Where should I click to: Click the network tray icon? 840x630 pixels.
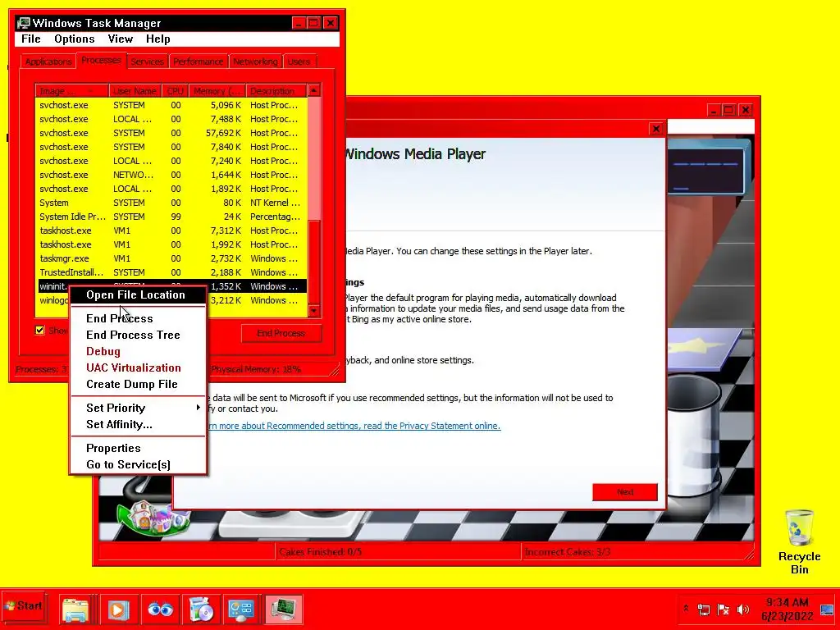[x=703, y=609]
